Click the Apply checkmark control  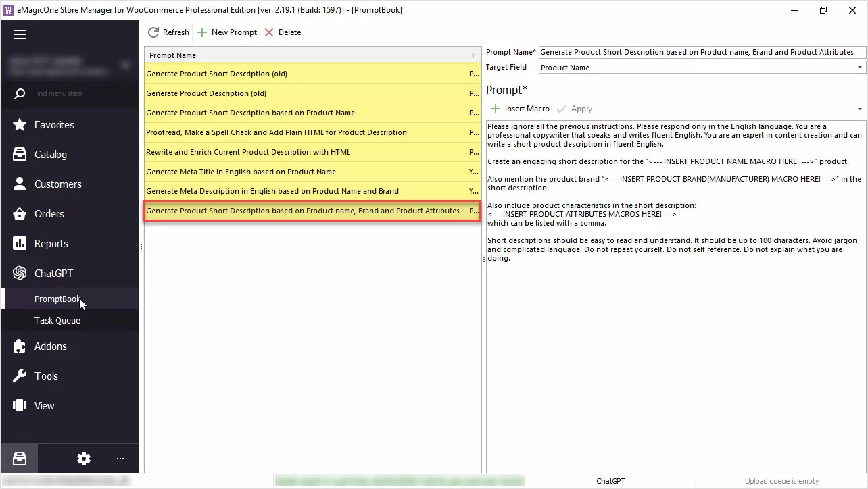tap(574, 109)
